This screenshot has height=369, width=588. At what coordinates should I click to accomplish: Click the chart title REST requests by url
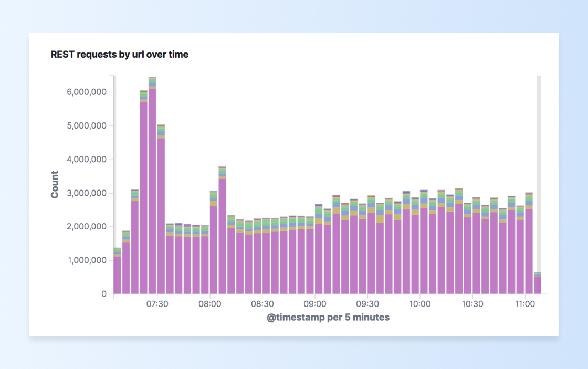[120, 55]
